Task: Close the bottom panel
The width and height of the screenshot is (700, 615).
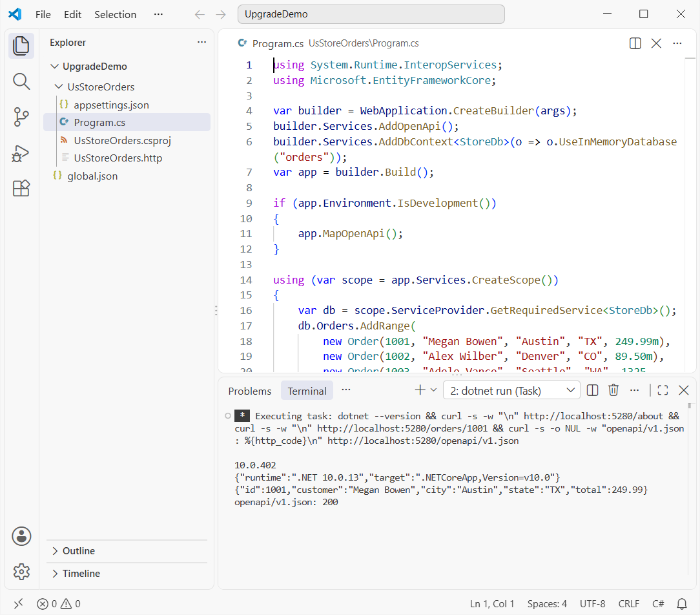Action: (683, 390)
